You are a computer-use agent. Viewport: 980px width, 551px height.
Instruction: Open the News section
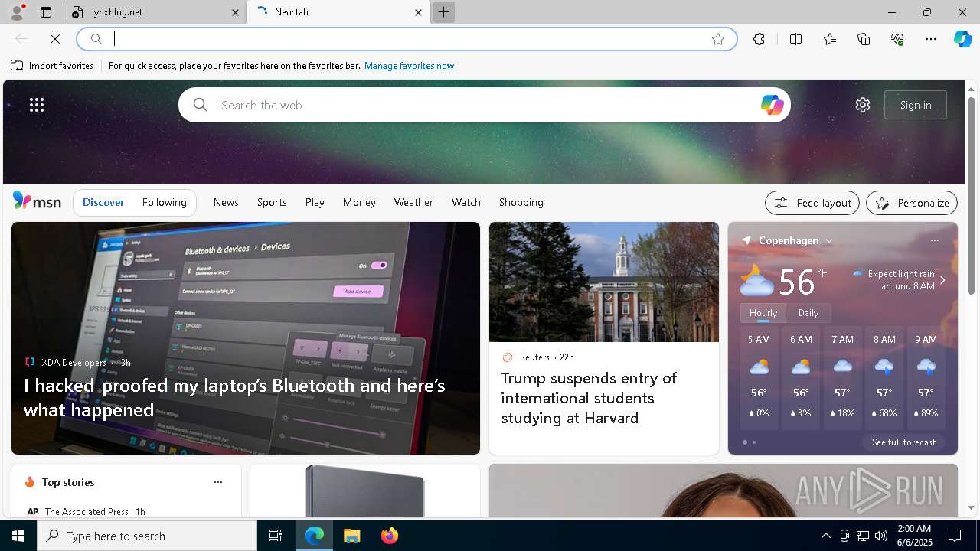[x=226, y=202]
